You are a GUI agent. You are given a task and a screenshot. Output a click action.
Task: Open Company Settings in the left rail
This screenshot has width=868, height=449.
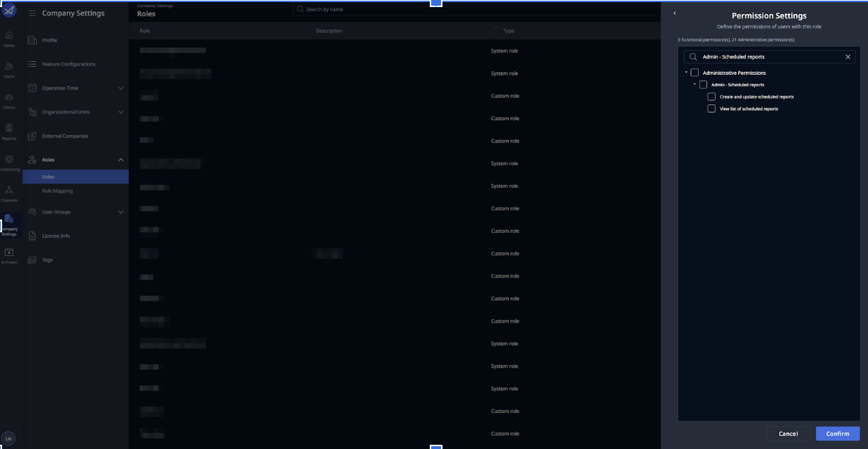9,225
